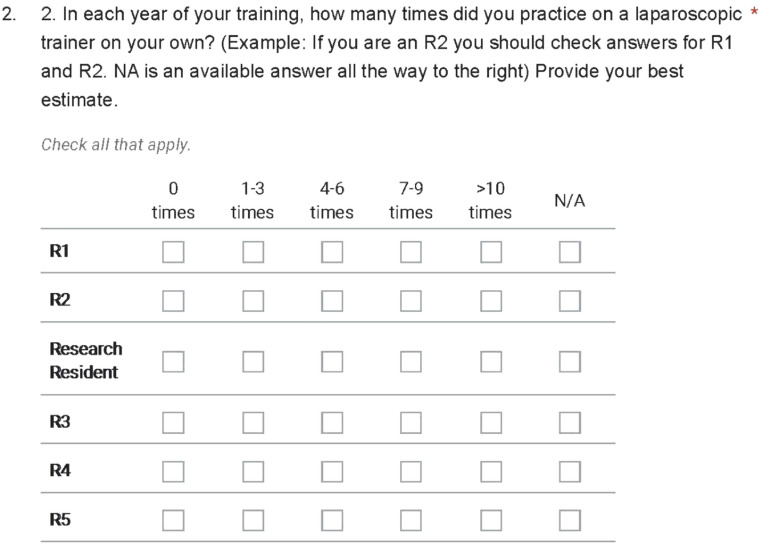
Task: Check R2 row 0 times box
Action: [x=173, y=301]
